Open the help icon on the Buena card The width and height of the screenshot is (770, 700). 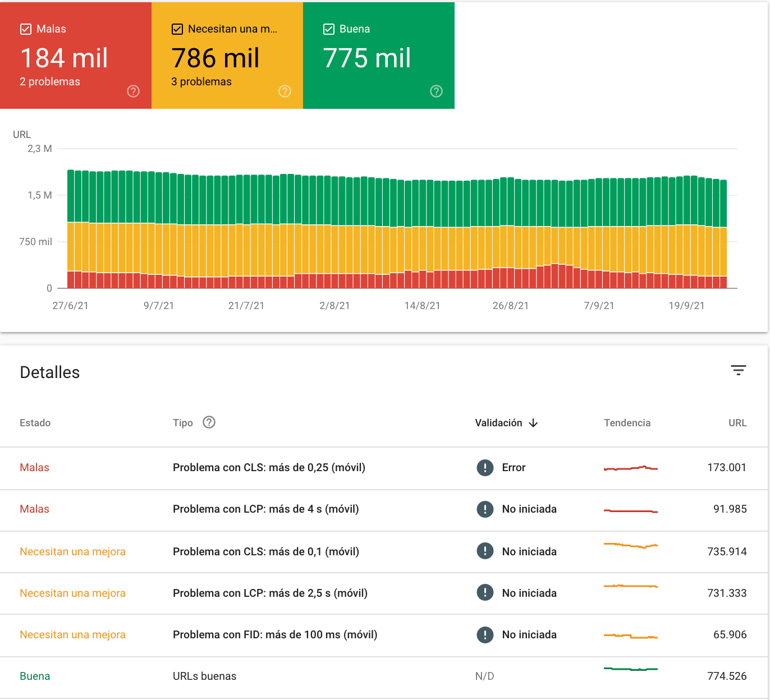[436, 90]
